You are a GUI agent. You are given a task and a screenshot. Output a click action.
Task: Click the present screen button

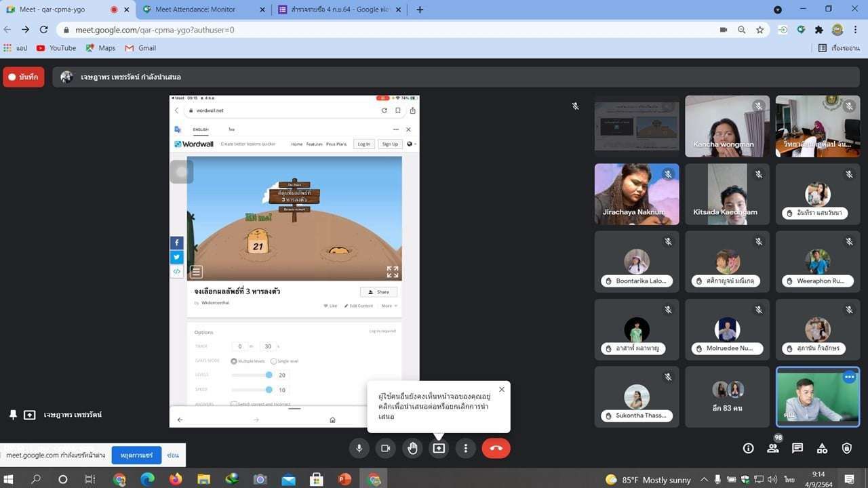point(439,448)
